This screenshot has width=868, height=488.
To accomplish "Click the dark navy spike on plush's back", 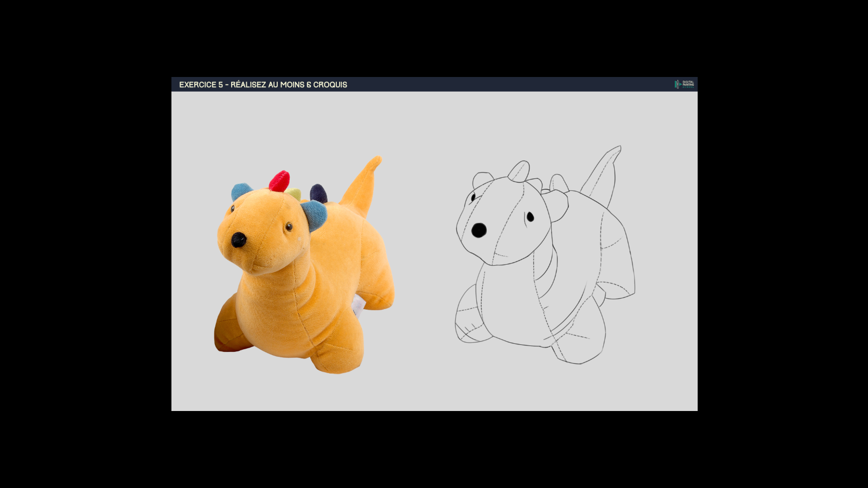I will (x=318, y=193).
